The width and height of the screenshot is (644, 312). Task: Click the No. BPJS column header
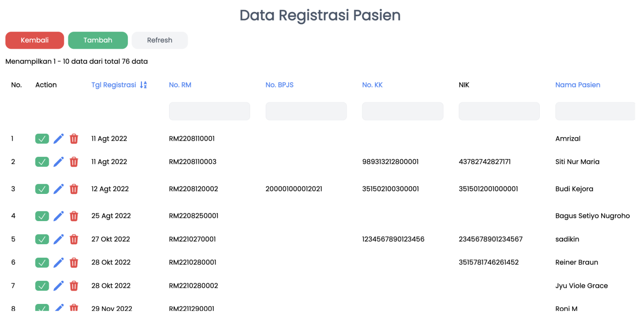pyautogui.click(x=279, y=85)
